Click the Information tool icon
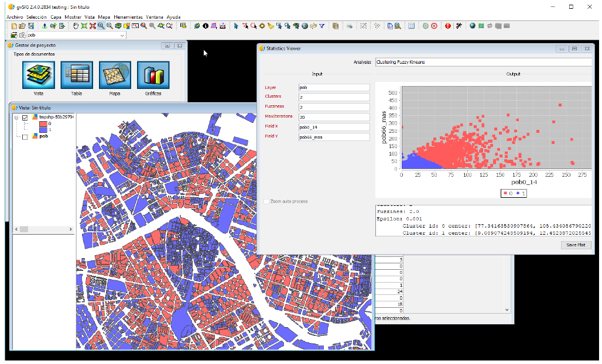 tap(206, 26)
